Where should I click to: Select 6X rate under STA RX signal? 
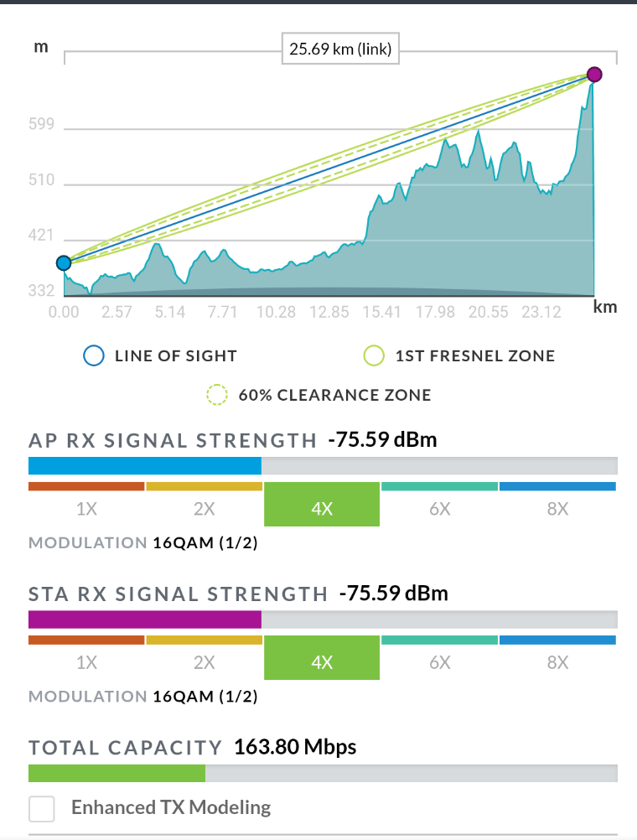click(440, 662)
